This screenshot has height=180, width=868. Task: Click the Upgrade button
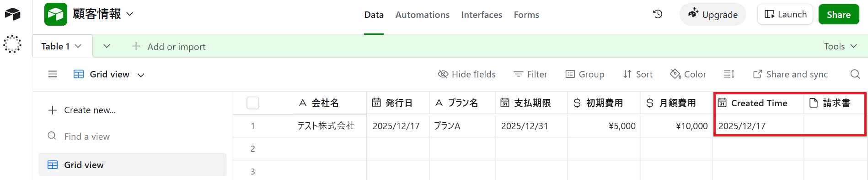click(713, 14)
